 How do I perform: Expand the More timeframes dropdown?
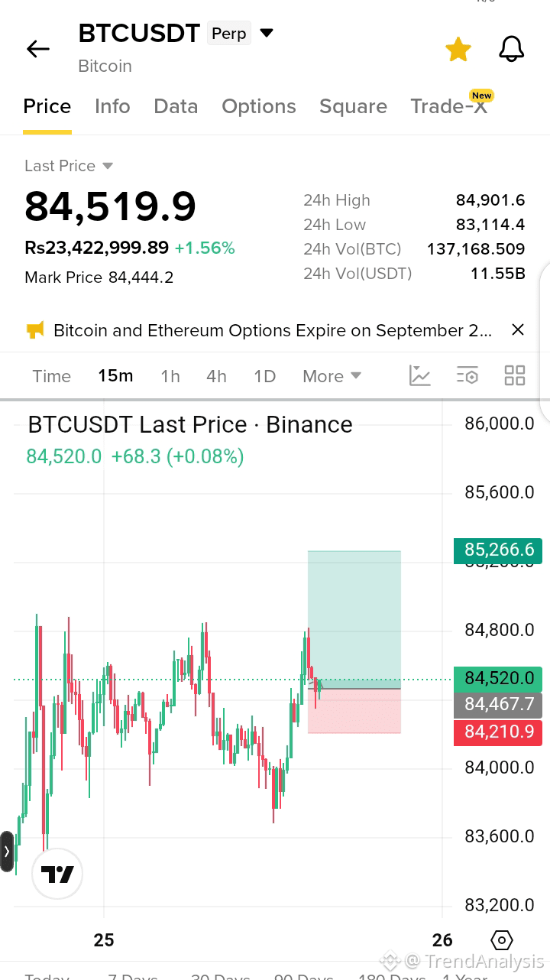pyautogui.click(x=332, y=376)
